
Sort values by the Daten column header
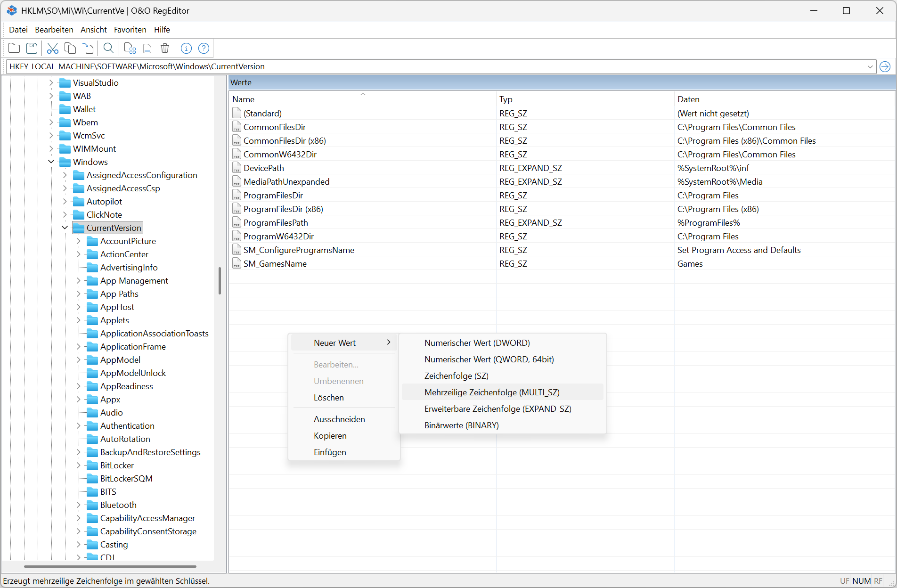(x=784, y=99)
